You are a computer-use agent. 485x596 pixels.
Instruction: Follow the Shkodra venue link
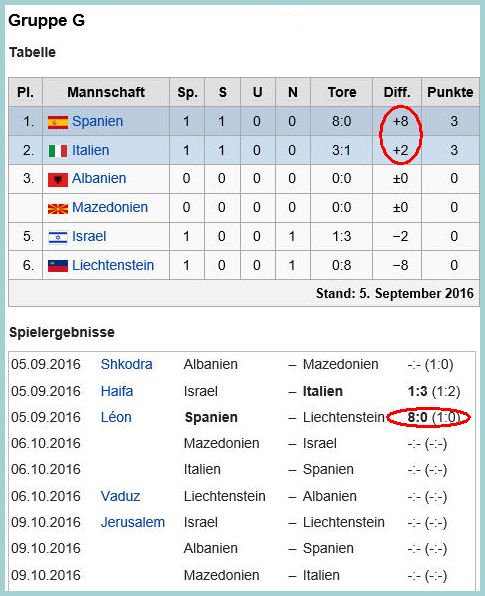click(x=127, y=364)
